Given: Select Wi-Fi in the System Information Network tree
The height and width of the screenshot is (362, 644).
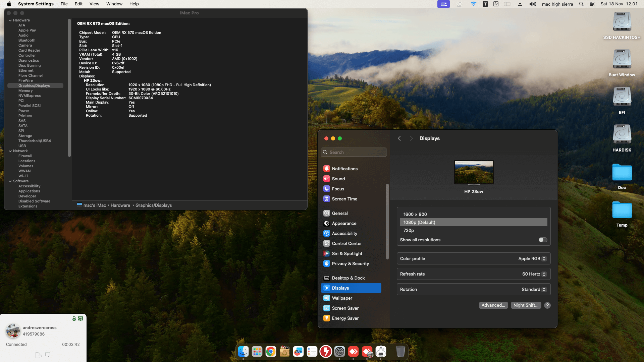Looking at the screenshot, I should 23,176.
